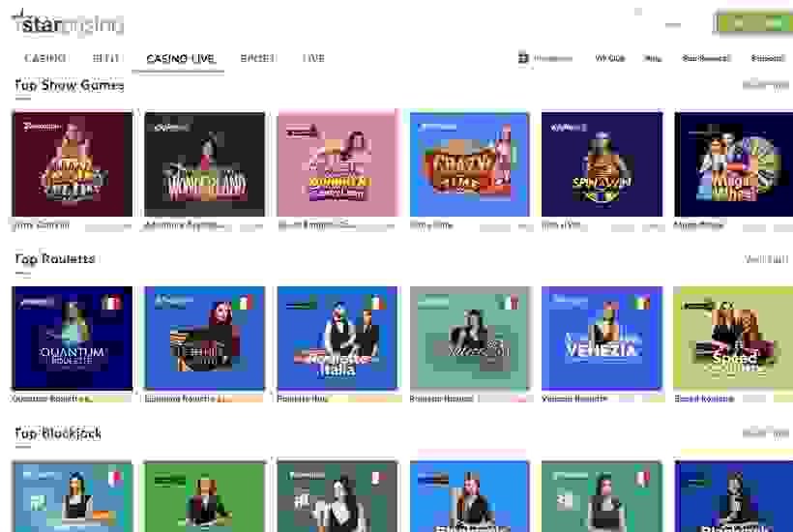The image size is (793, 532).
Task: Open the dark red first show game tile
Action: [73, 164]
